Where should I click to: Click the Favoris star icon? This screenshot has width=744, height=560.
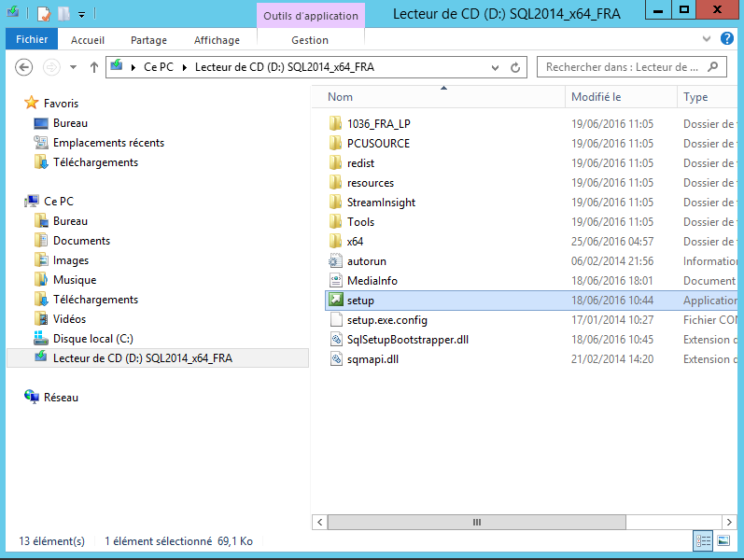(x=32, y=103)
